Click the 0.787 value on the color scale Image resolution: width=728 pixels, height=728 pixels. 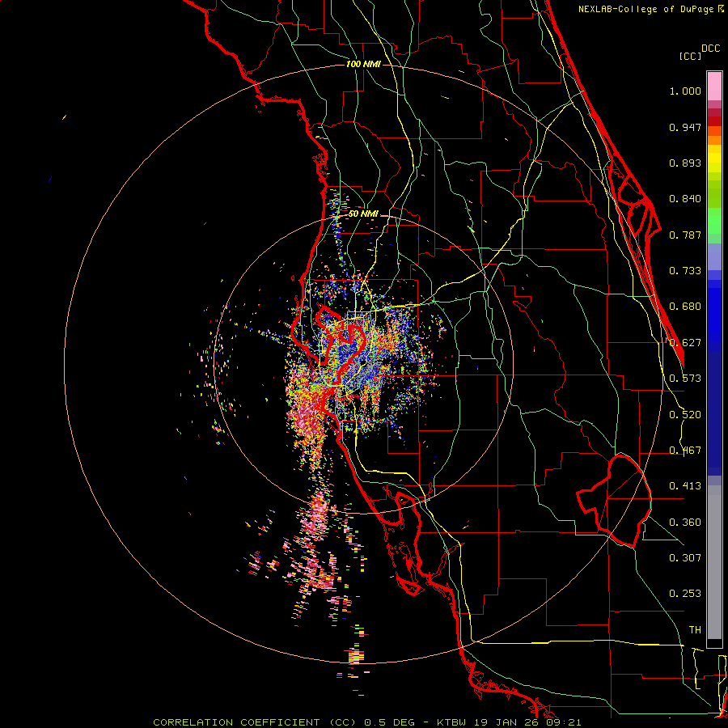click(x=685, y=235)
